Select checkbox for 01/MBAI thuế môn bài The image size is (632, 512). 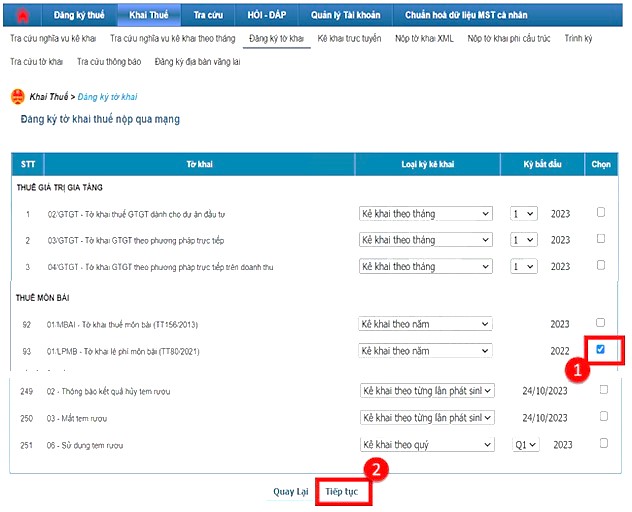pyautogui.click(x=600, y=323)
